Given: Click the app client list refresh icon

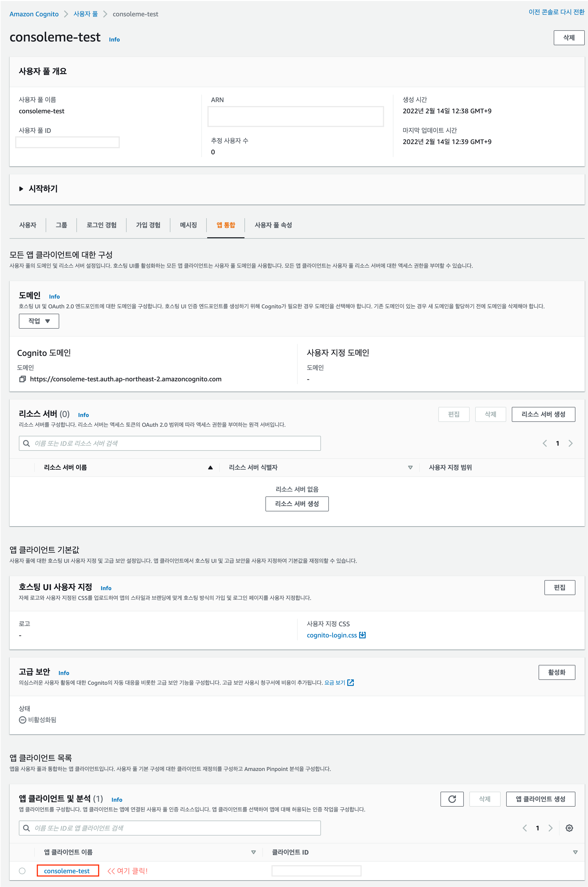Looking at the screenshot, I should (x=452, y=799).
